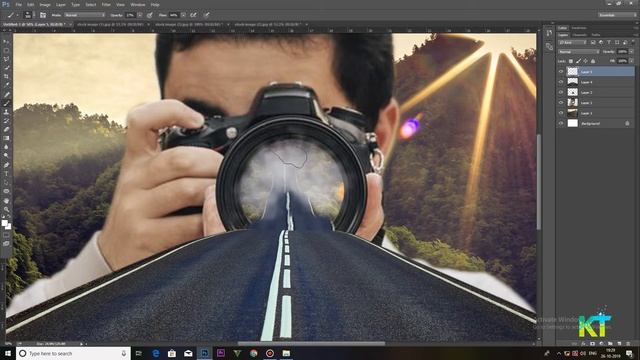640x360 pixels.
Task: Click the horizontal canvas scrollbar
Action: (311, 344)
